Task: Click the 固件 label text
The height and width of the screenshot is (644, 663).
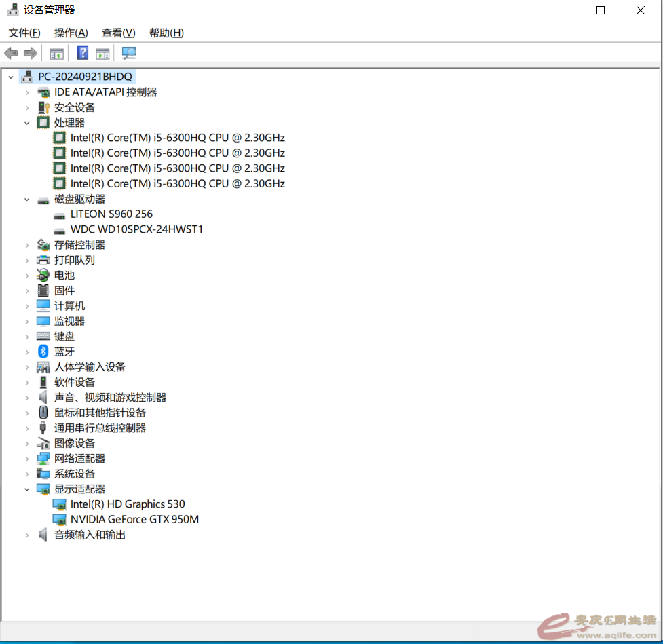Action: click(64, 290)
